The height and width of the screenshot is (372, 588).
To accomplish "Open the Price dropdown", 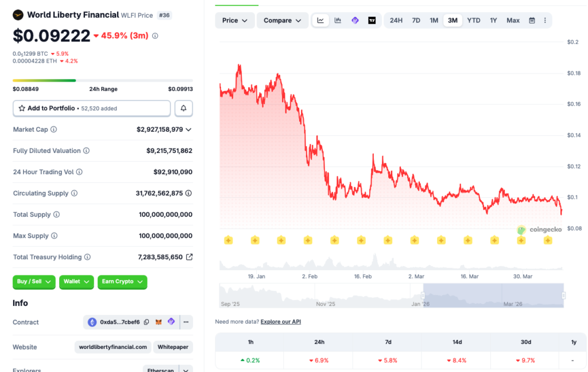I will click(x=234, y=21).
